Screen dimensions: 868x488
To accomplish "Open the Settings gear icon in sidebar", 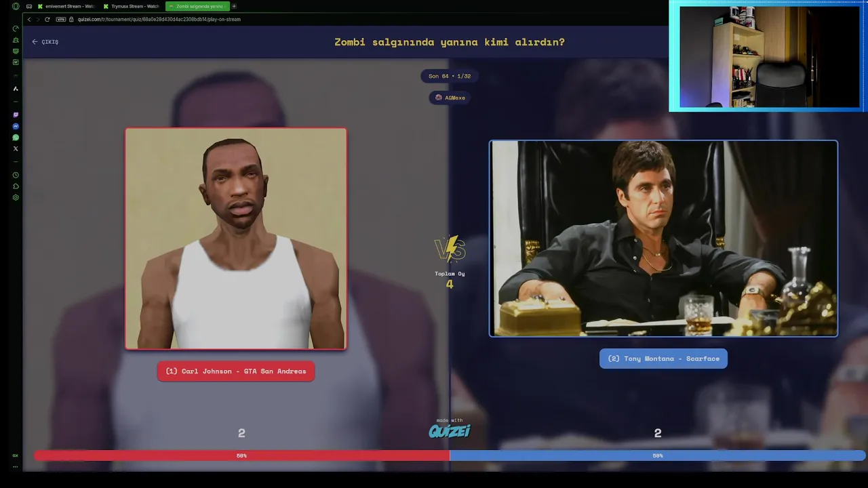I will (x=16, y=197).
